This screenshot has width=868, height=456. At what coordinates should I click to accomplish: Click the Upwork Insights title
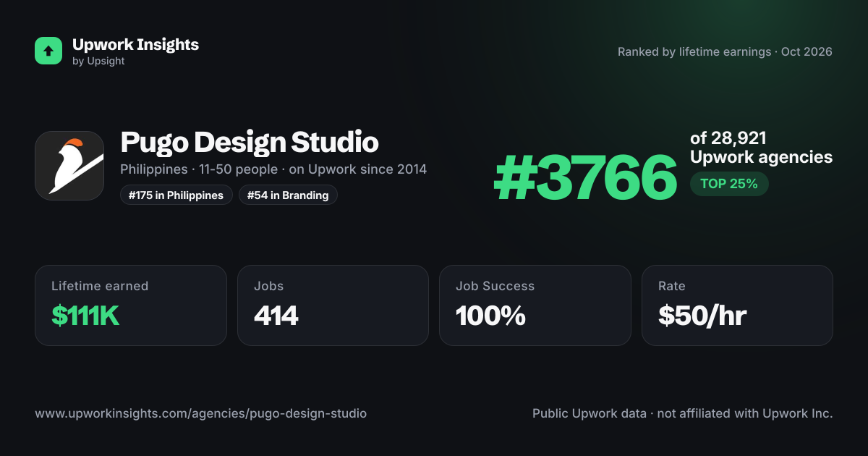point(135,44)
